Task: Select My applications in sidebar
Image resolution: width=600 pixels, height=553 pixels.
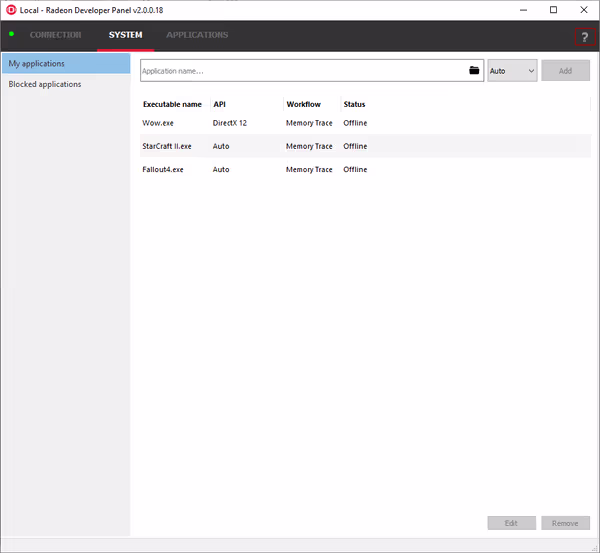Action: (x=66, y=64)
